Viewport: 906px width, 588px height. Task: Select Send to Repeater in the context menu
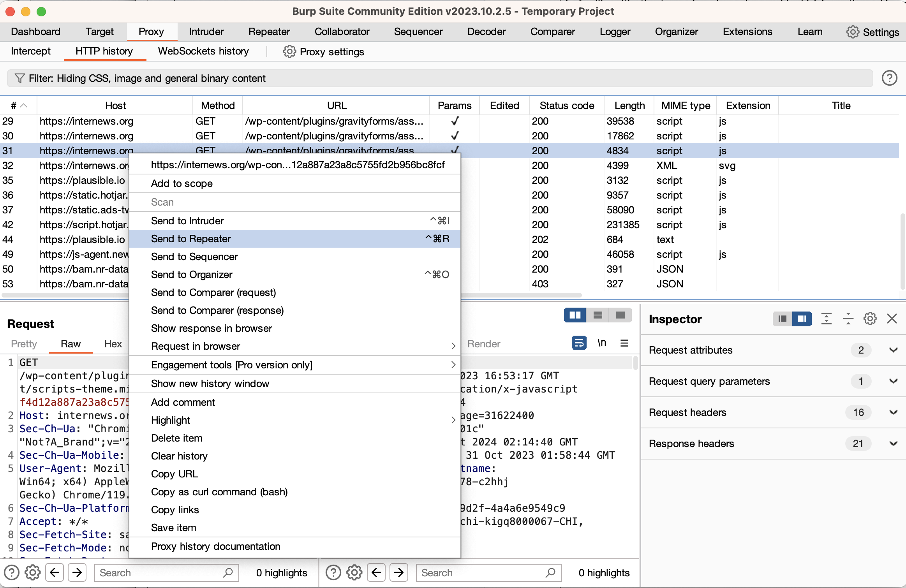tap(191, 238)
